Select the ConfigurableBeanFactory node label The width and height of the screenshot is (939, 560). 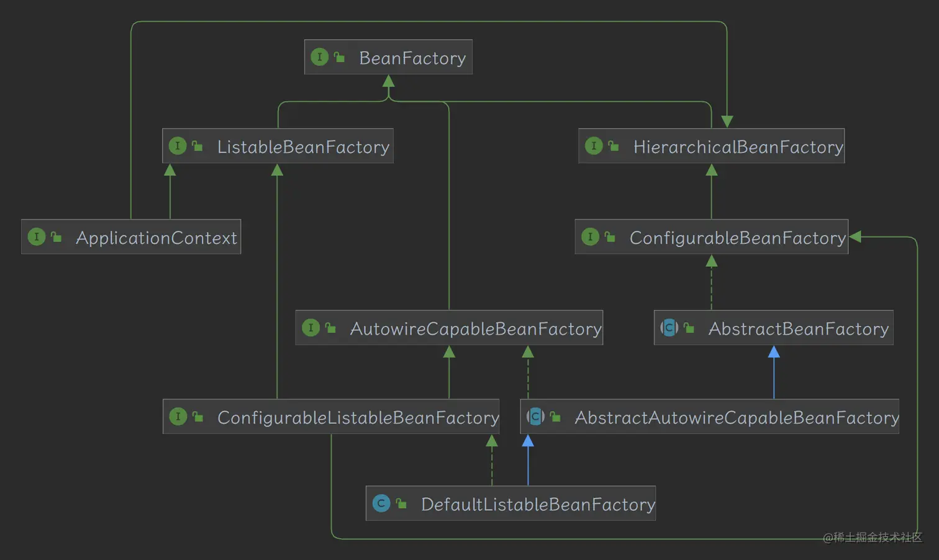pos(738,238)
